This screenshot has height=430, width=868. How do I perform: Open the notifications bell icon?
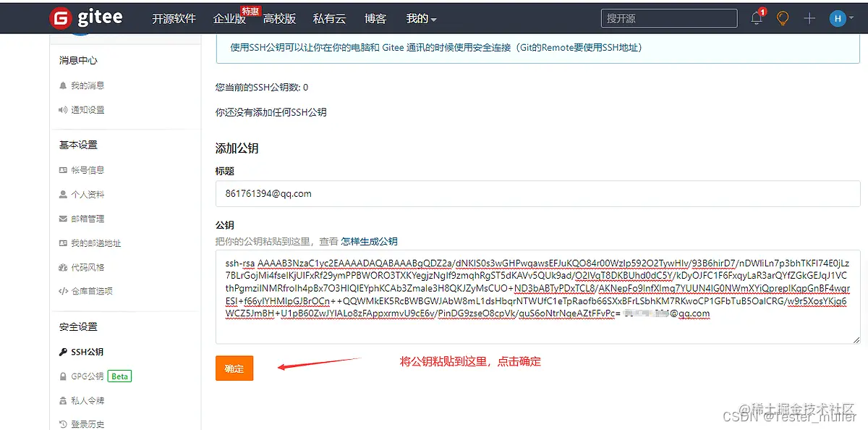pos(756,18)
